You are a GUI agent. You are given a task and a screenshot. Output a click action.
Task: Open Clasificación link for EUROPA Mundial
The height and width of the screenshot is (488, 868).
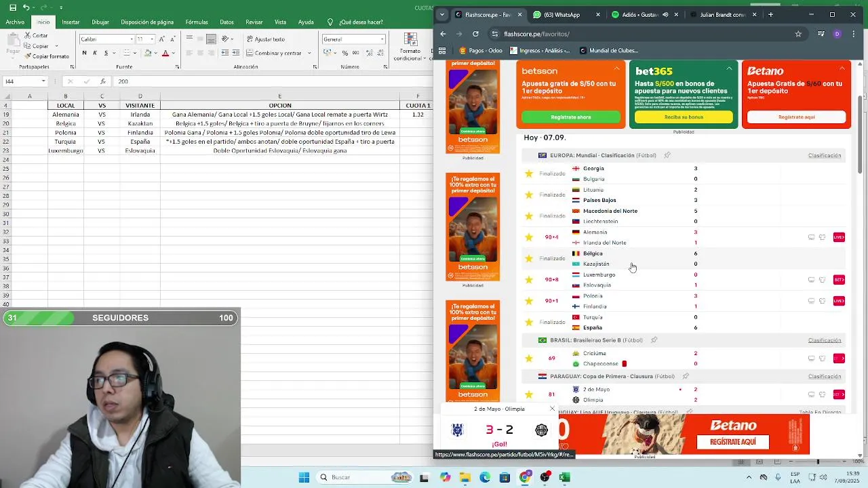coord(825,155)
